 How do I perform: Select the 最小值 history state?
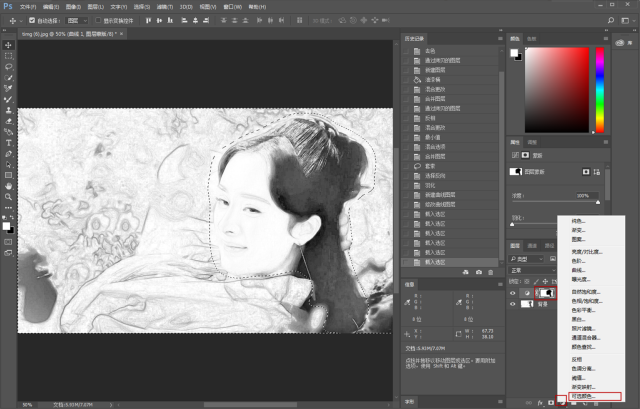[450, 138]
